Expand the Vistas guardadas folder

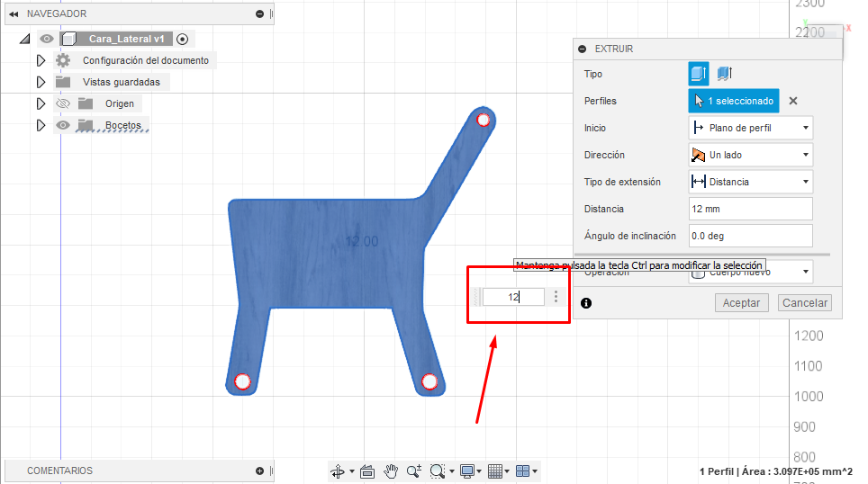coord(41,82)
